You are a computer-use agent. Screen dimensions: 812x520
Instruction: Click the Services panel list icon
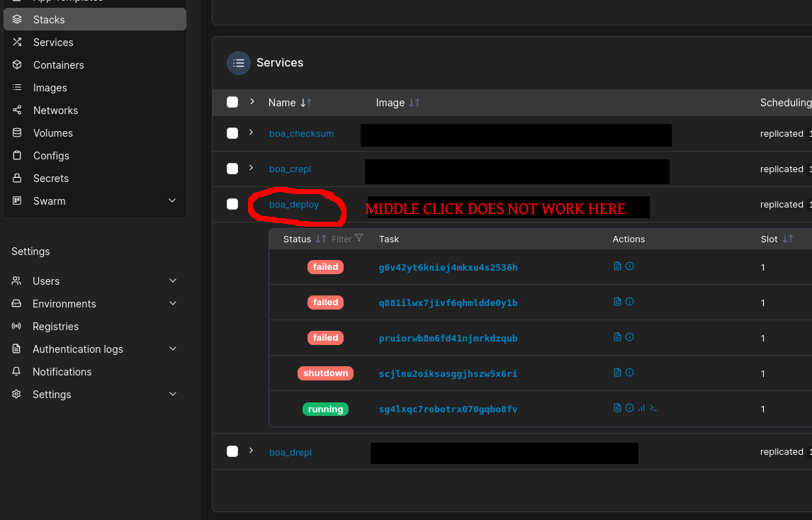(x=239, y=62)
